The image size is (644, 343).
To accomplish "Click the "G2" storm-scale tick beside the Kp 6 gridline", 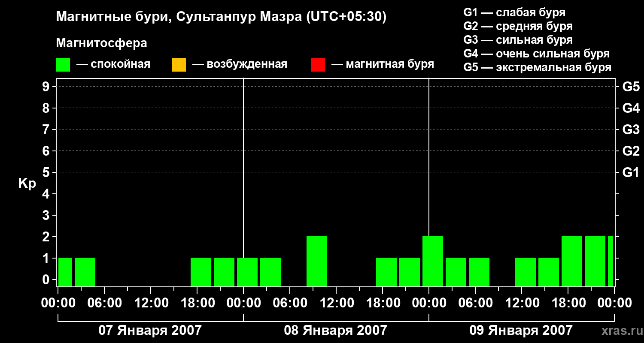I will pyautogui.click(x=631, y=151).
